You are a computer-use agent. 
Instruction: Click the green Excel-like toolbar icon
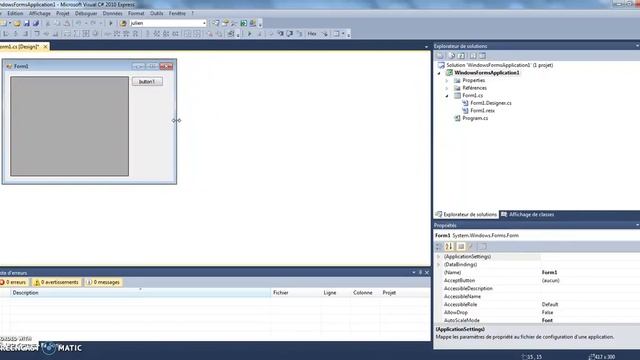click(x=244, y=23)
